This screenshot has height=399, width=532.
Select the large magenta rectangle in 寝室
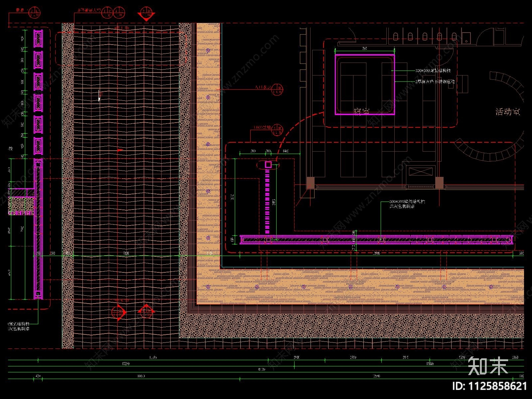(x=365, y=85)
